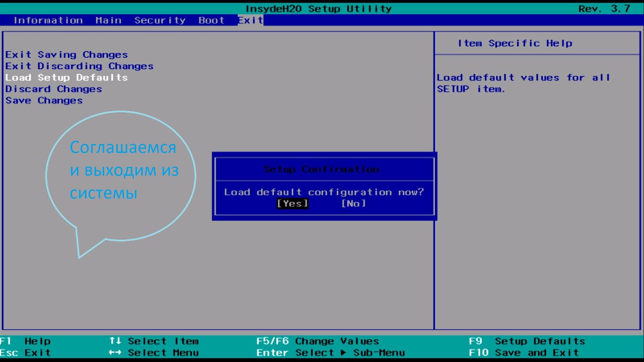Click the left-right arrows Select Menu icon
The width and height of the screenshot is (644, 362).
pos(115,353)
